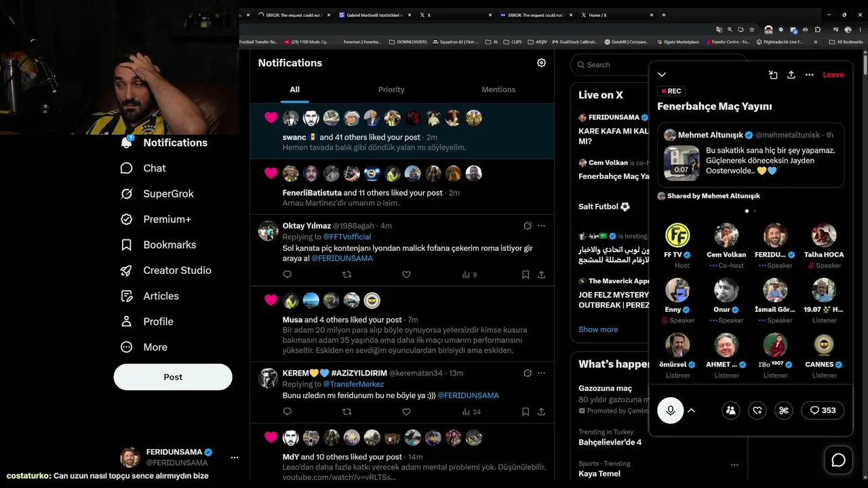Open the @FFTVofficial mention link
This screenshot has width=868, height=488.
[347, 237]
